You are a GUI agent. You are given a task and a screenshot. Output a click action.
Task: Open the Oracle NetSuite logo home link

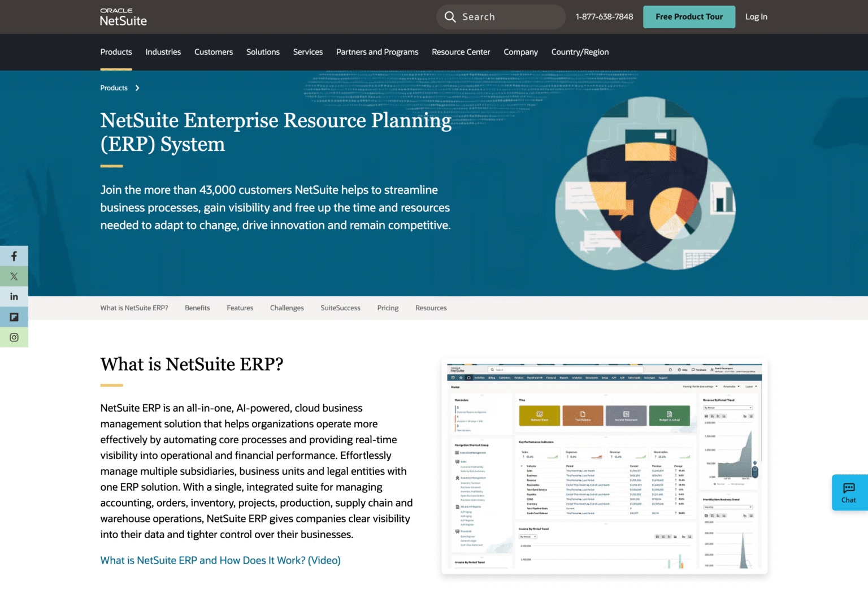tap(123, 18)
